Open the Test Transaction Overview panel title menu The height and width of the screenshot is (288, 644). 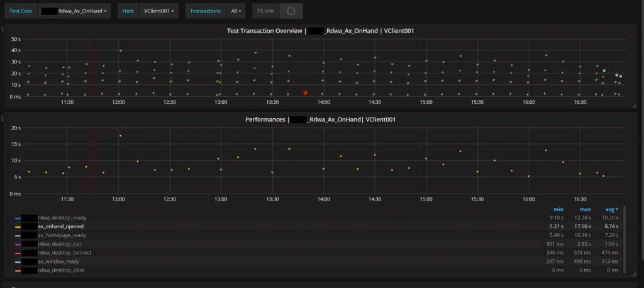[319, 31]
